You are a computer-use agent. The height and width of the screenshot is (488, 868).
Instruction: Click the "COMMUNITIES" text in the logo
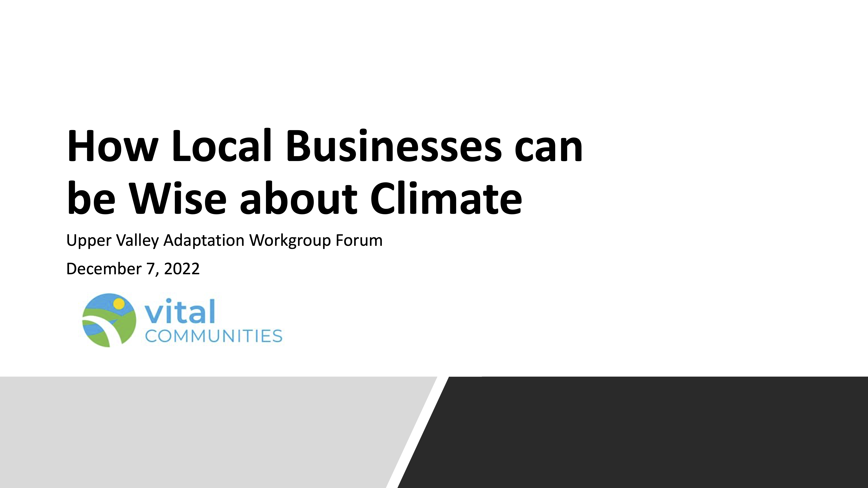coord(214,336)
